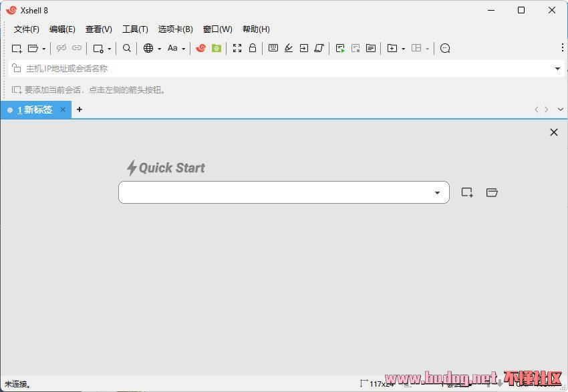Launch the green Xftp folder icon
The image size is (568, 392).
coord(217,48)
